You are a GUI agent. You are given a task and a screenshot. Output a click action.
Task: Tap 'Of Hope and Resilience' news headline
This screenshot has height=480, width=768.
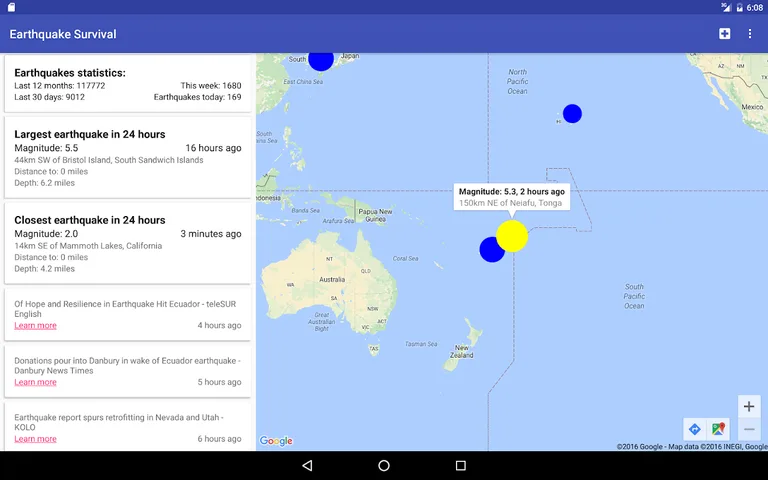125,309
